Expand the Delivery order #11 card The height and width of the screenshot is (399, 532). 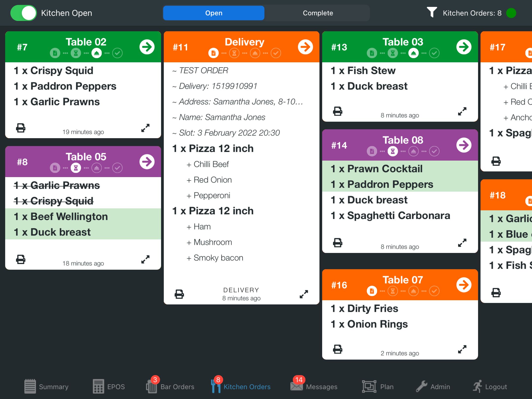pyautogui.click(x=304, y=294)
